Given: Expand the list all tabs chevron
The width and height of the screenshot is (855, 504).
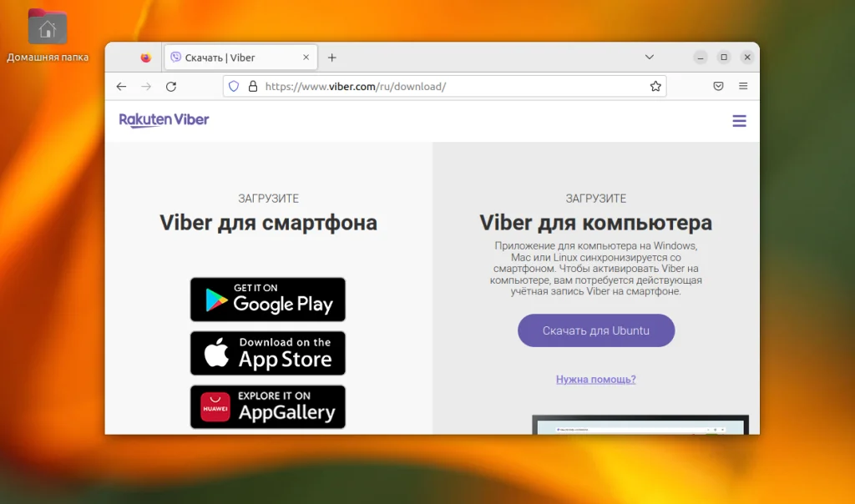Looking at the screenshot, I should (650, 58).
